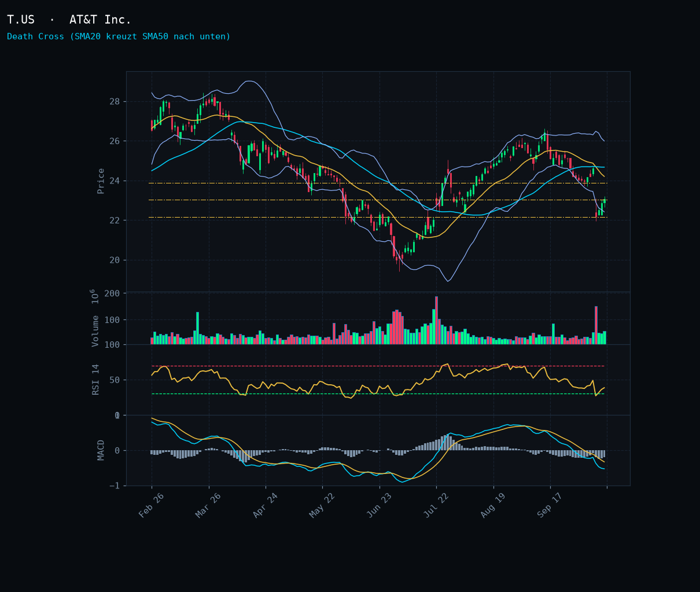Click the "Apr 24" date label

click(266, 505)
